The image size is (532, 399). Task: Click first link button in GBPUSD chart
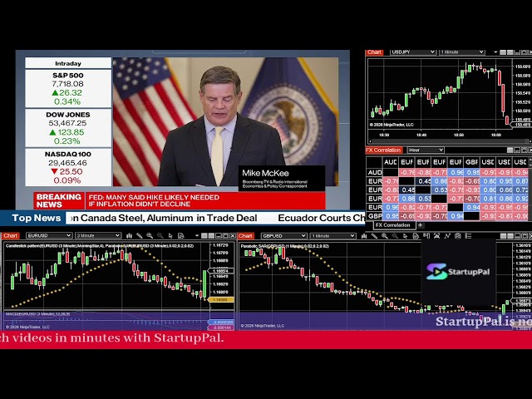tap(503, 236)
